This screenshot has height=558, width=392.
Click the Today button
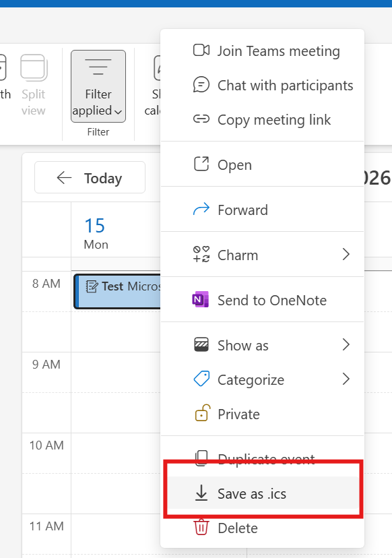click(90, 177)
